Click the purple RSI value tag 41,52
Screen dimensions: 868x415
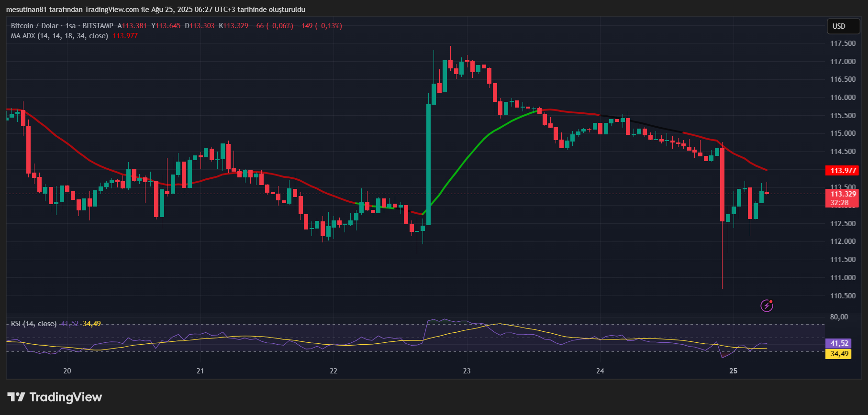tap(838, 343)
